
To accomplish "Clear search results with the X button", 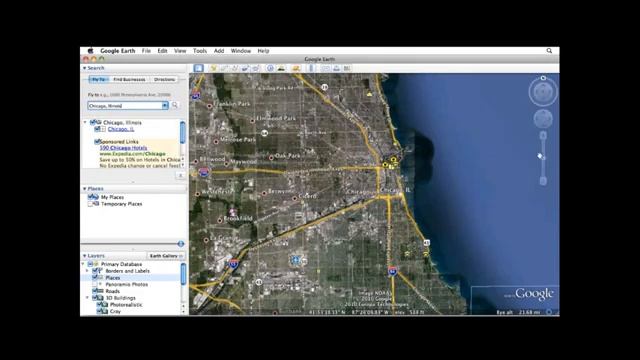I will coord(180,176).
